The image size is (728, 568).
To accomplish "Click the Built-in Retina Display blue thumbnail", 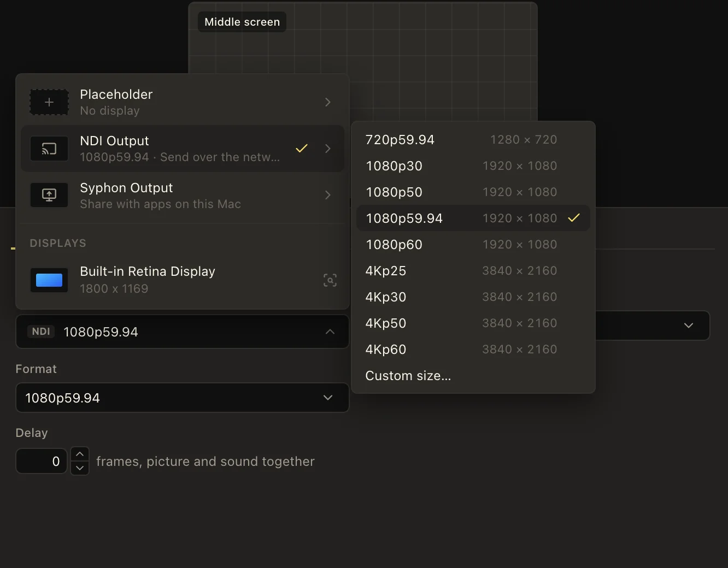I will click(49, 280).
